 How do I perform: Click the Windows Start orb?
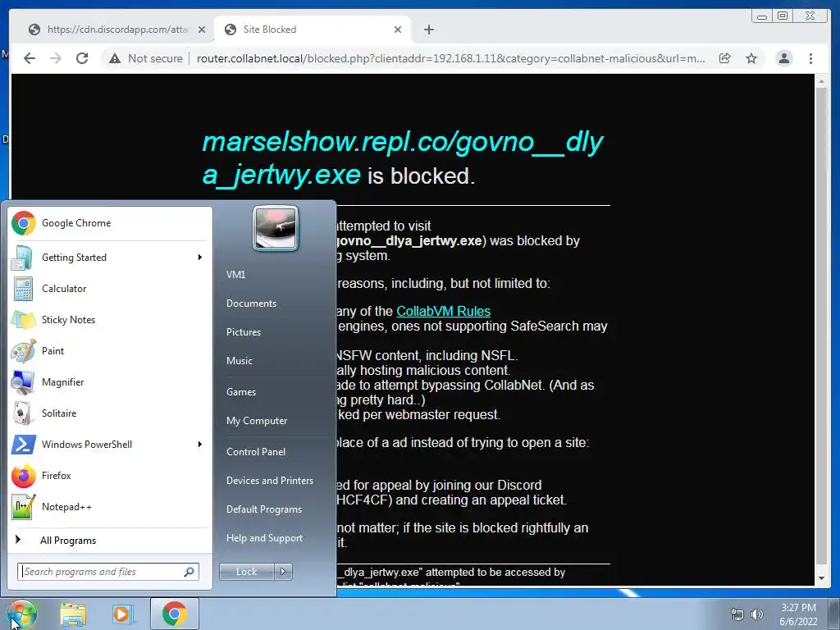(21, 614)
